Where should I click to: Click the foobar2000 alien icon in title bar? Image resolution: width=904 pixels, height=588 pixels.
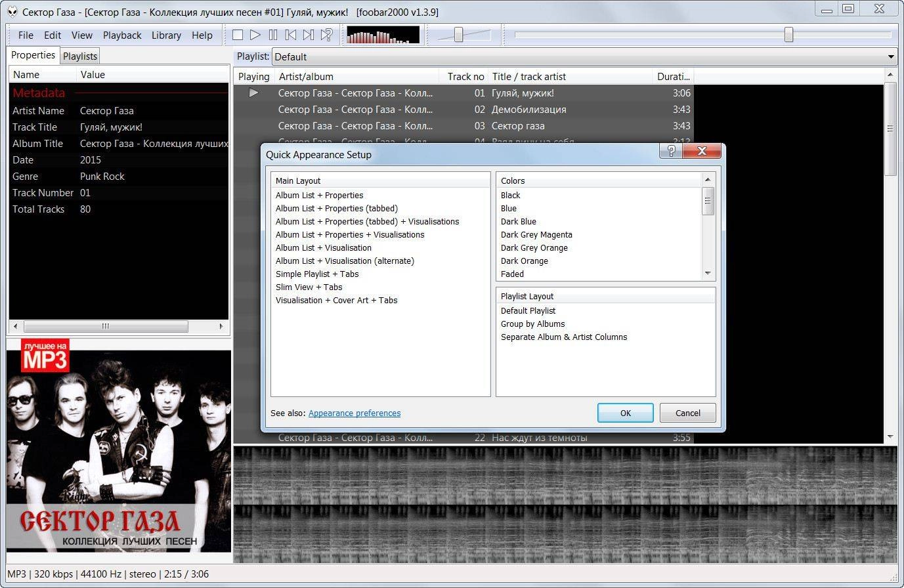12,12
